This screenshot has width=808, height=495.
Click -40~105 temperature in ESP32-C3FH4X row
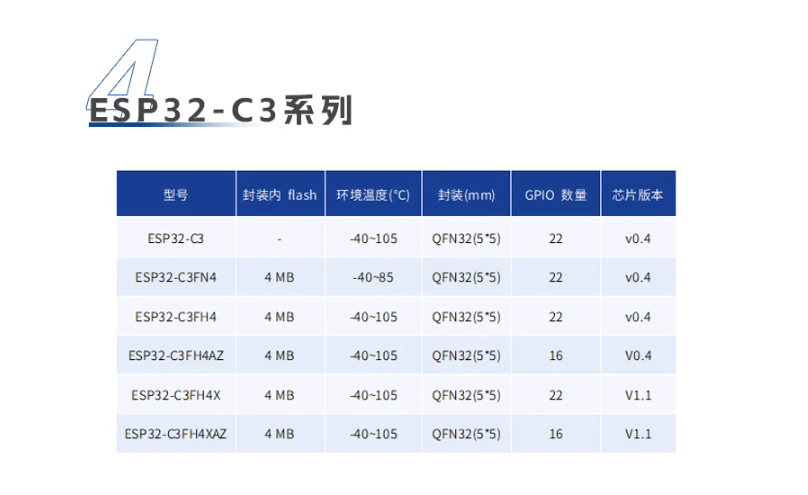point(374,395)
